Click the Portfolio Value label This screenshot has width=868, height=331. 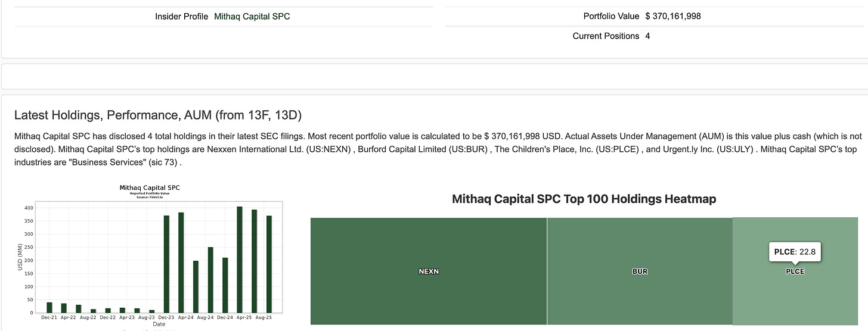point(611,17)
